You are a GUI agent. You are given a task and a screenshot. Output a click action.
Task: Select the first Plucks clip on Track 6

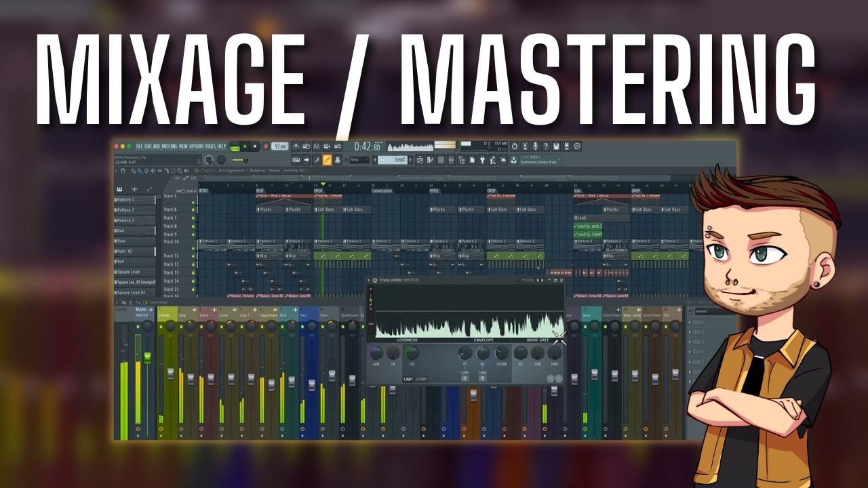(x=270, y=209)
